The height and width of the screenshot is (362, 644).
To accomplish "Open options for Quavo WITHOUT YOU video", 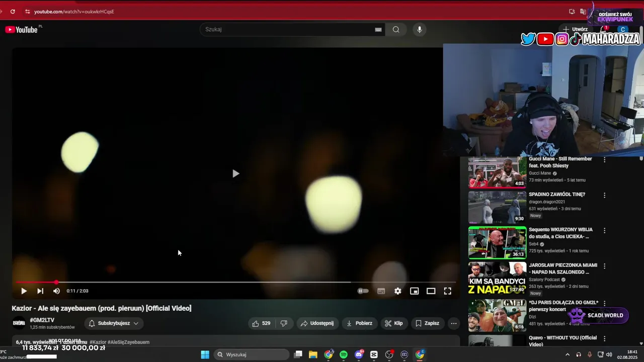I will (605, 339).
